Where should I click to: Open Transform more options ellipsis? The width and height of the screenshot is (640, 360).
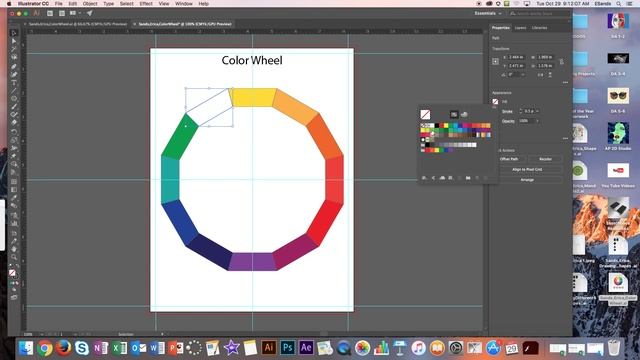click(x=565, y=82)
